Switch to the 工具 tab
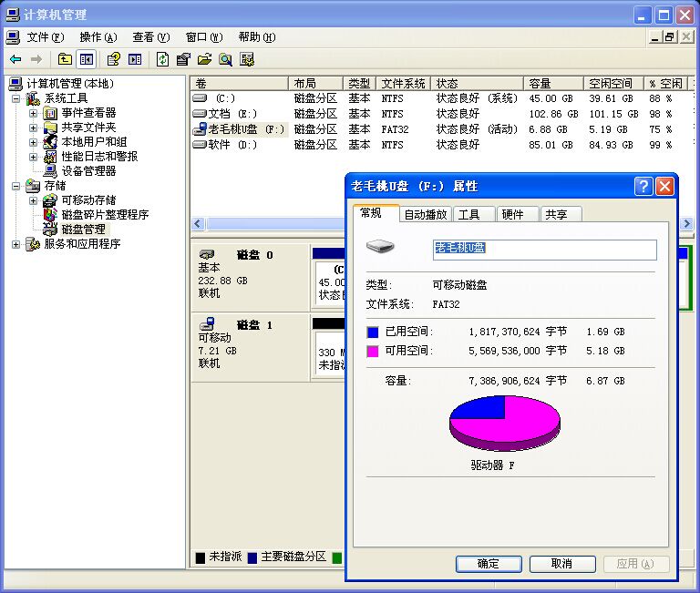 tap(470, 214)
